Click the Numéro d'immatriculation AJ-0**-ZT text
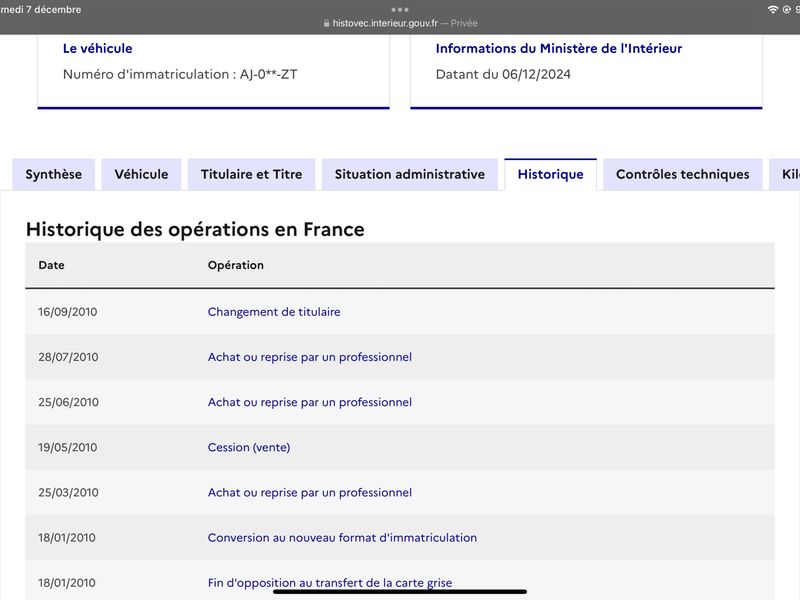Viewport: 800px width, 600px height. [180, 74]
